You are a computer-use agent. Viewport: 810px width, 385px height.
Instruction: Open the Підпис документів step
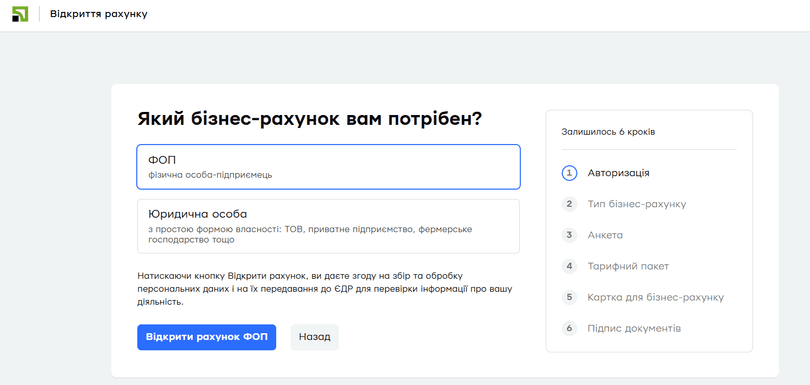coord(634,328)
